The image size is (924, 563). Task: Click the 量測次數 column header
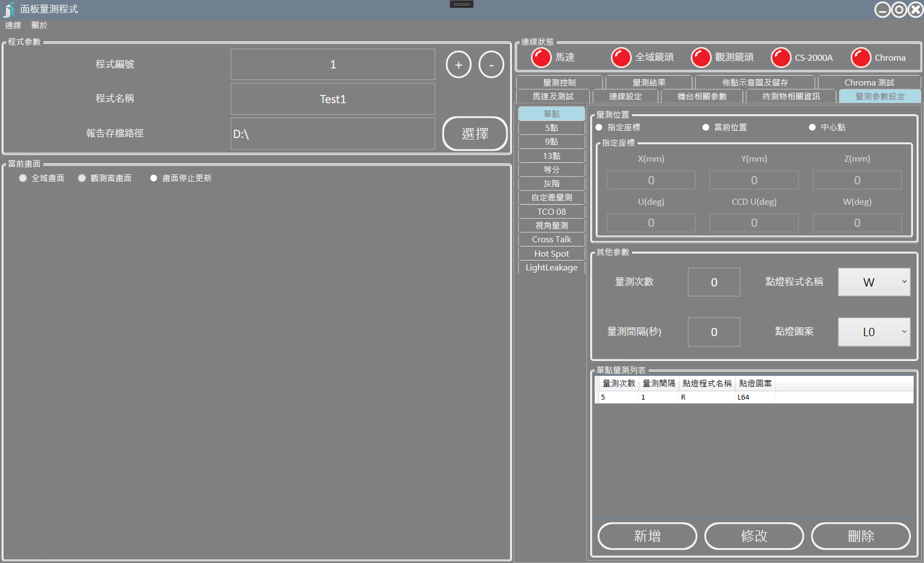click(619, 383)
